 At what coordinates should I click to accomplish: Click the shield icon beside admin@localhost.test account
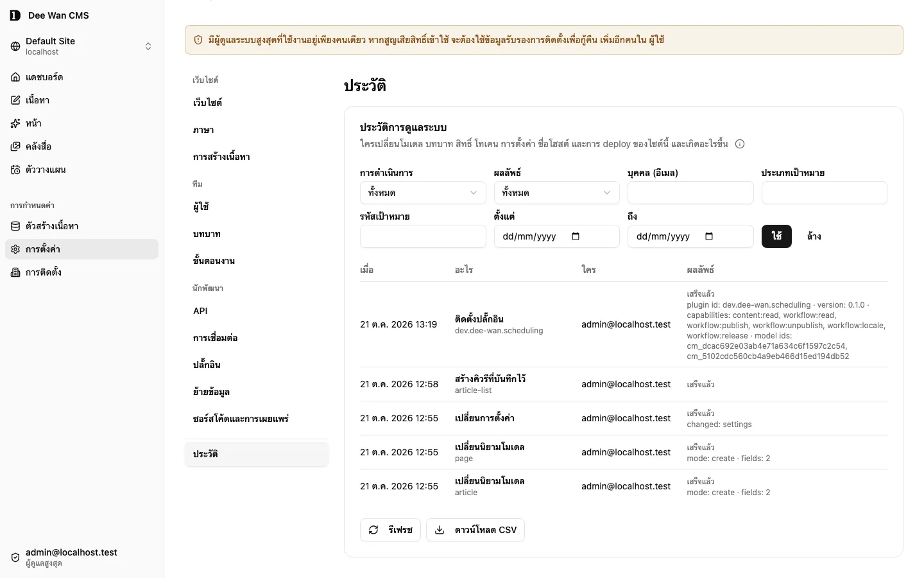[15, 557]
